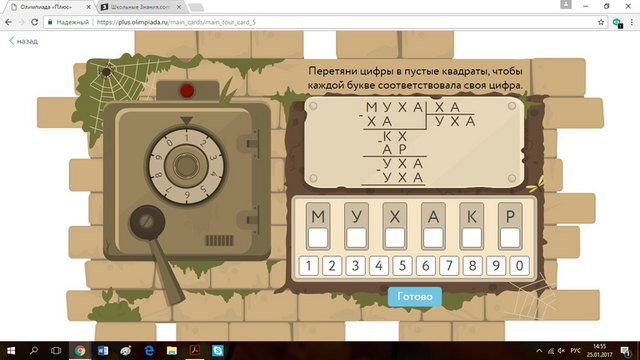This screenshot has width=640, height=360.
Task: Click the Готово button
Action: point(415,296)
